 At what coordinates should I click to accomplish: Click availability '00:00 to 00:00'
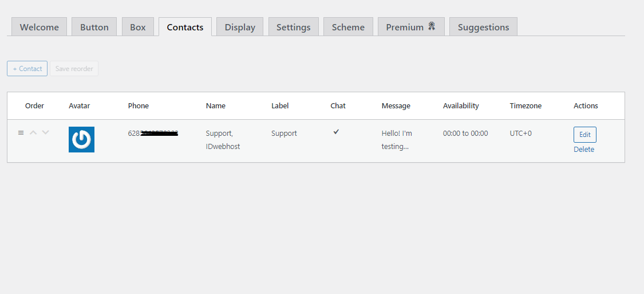(465, 133)
